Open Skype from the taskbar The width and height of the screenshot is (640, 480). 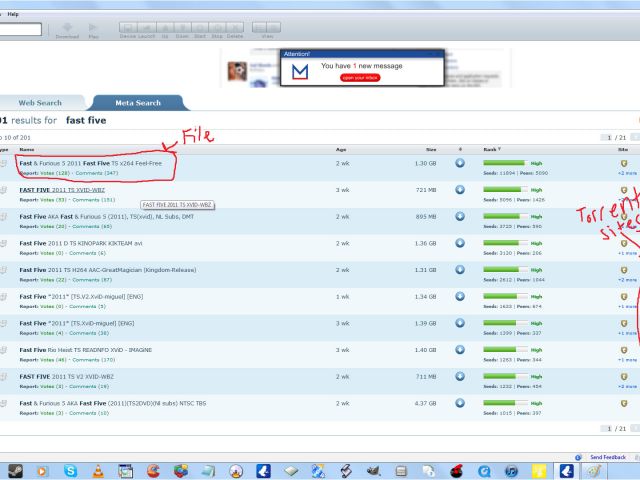(x=71, y=470)
